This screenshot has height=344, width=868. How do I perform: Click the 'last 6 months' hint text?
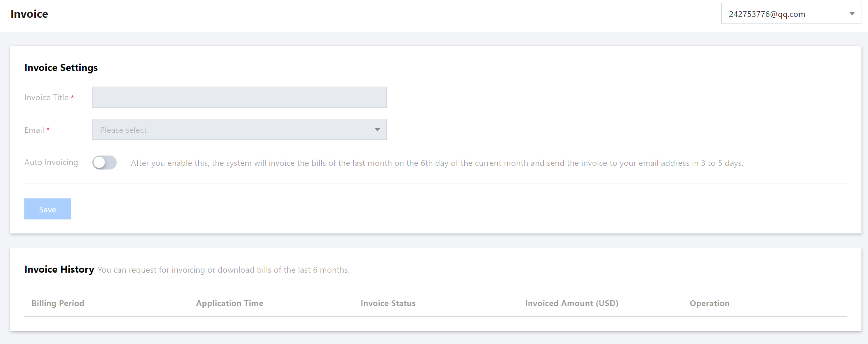[223, 270]
